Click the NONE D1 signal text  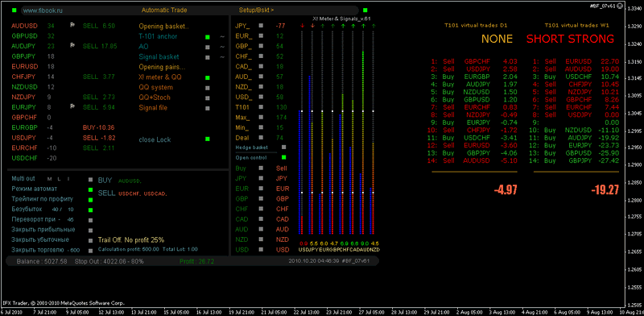tap(497, 39)
